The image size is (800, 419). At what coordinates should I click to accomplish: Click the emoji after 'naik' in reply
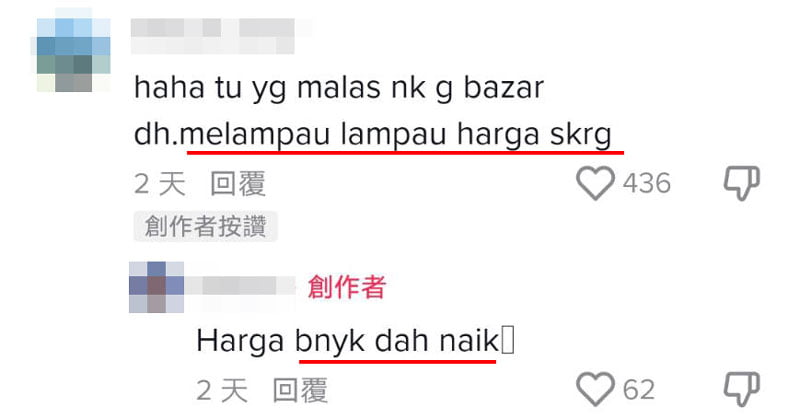(x=508, y=340)
